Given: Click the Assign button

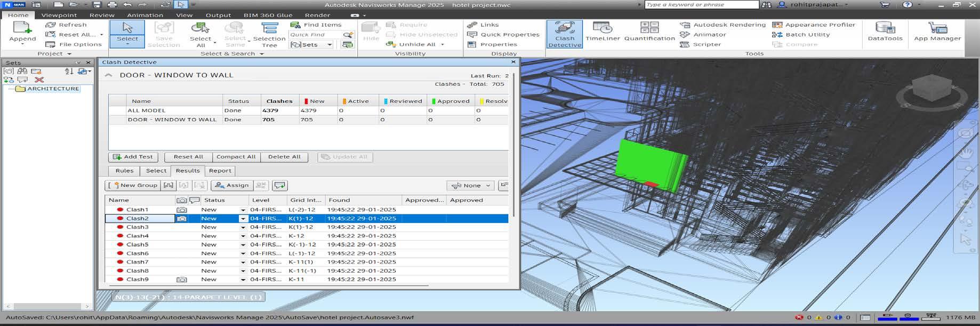Looking at the screenshot, I should (x=232, y=185).
